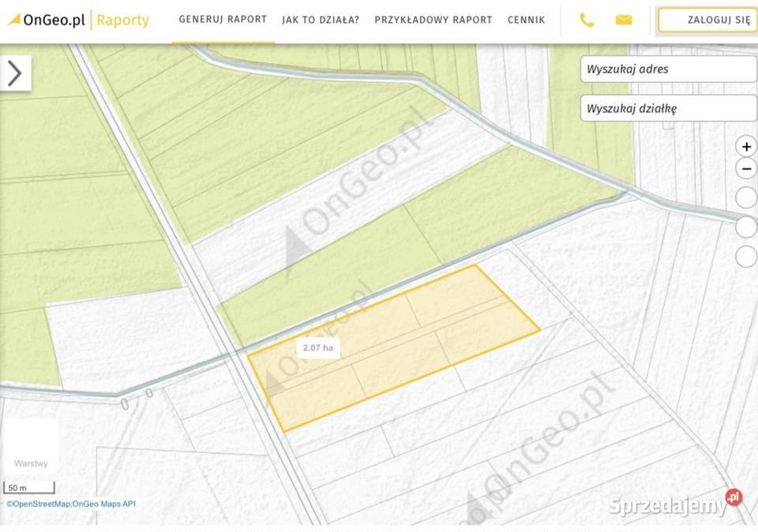The height and width of the screenshot is (532, 758).
Task: Click the 2.07 ha parcel label
Action: [x=318, y=348]
